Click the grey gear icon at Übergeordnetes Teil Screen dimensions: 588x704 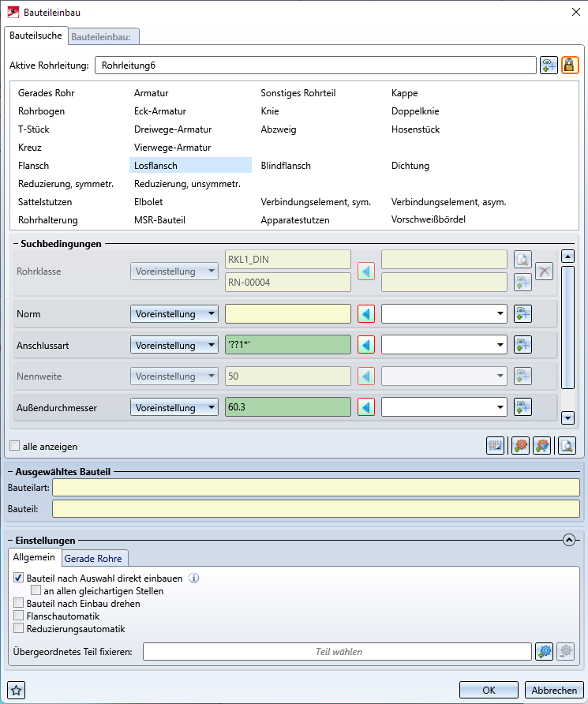tap(566, 651)
